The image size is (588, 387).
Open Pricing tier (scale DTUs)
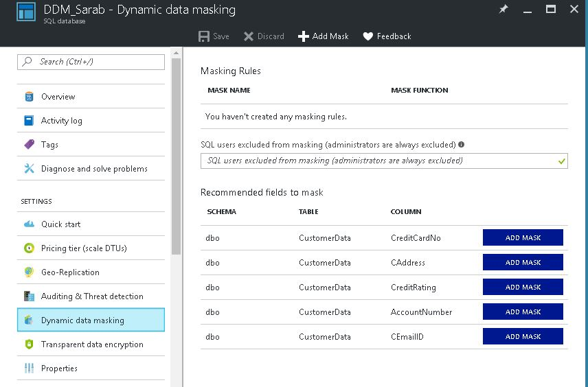pyautogui.click(x=91, y=248)
